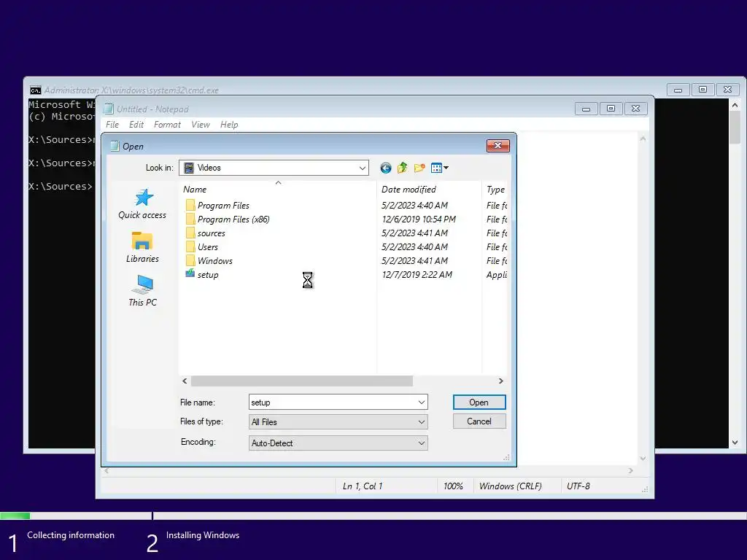Click into the File name input field

(333, 402)
